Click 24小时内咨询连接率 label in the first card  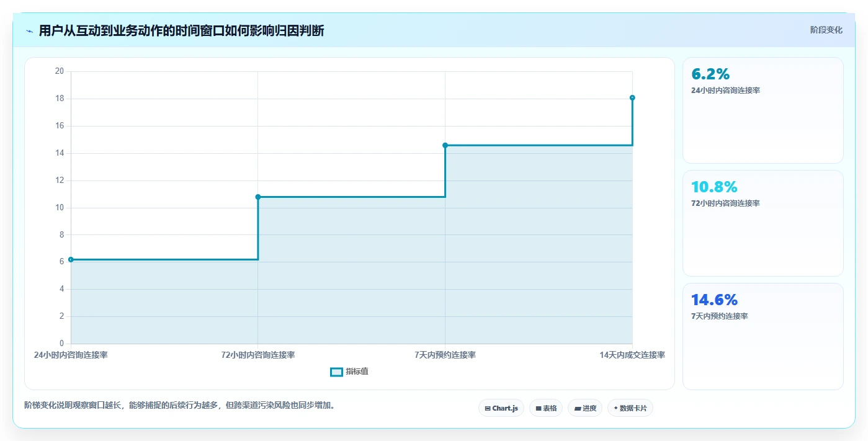click(x=725, y=91)
